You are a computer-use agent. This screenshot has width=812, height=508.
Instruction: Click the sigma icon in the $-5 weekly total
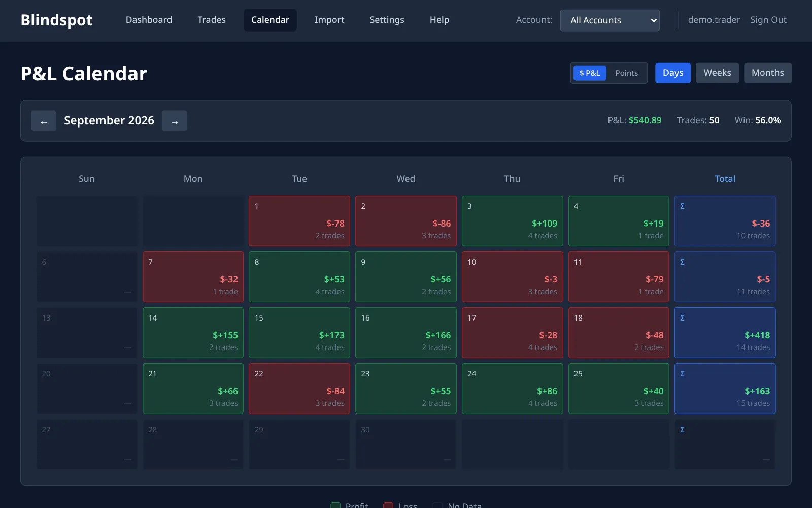(682, 262)
